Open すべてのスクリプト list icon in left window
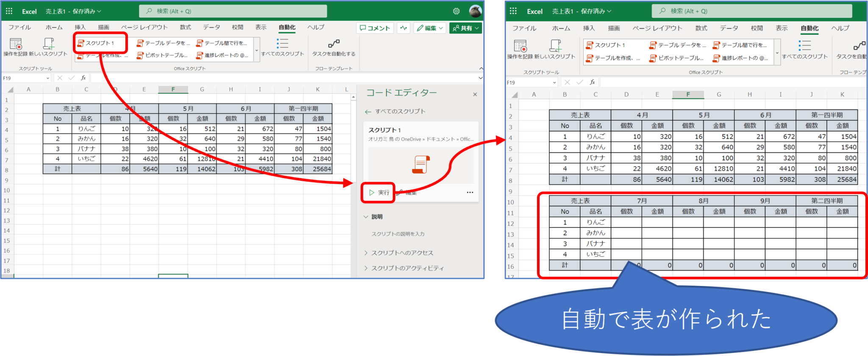868x356 pixels. click(x=282, y=44)
